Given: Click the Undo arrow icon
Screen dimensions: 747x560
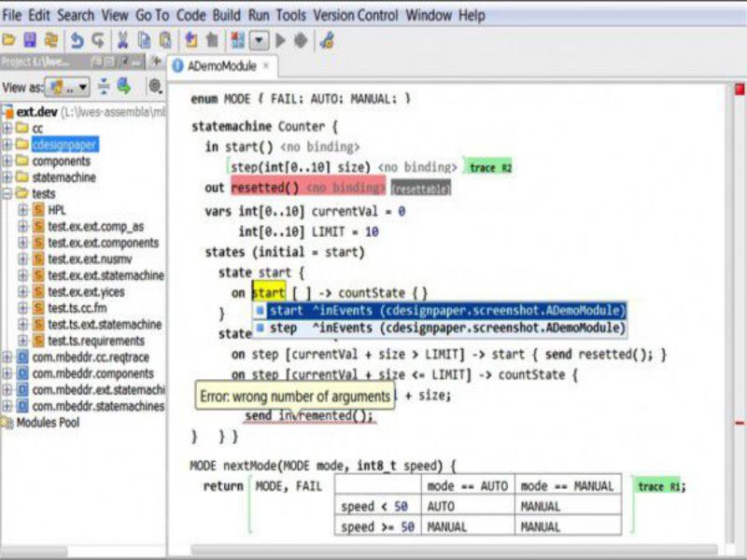Looking at the screenshot, I should pyautogui.click(x=77, y=40).
